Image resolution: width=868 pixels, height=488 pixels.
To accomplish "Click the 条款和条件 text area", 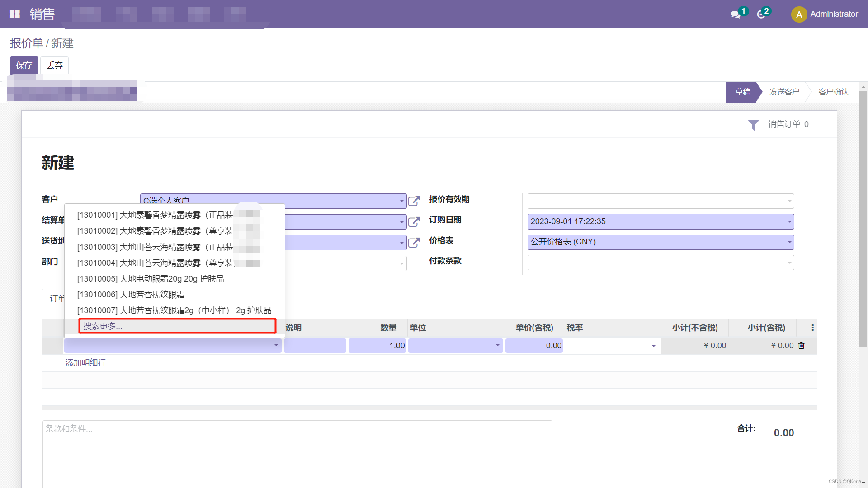I will pos(297,452).
